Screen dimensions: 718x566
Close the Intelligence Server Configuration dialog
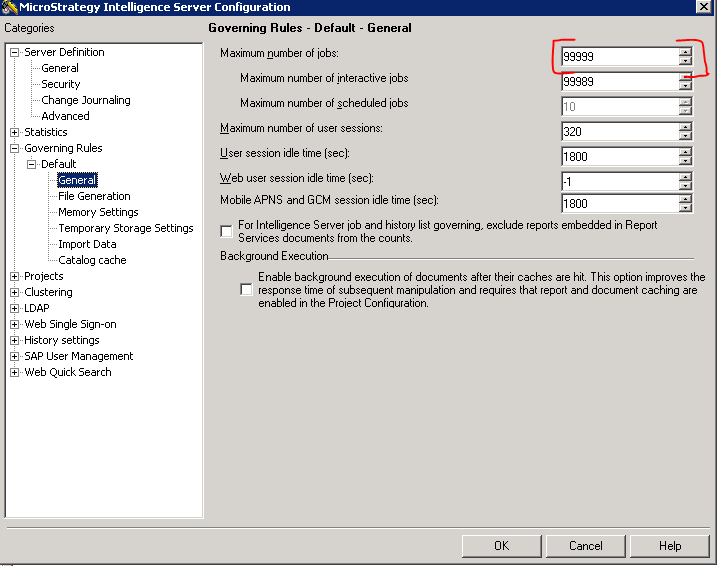click(704, 7)
